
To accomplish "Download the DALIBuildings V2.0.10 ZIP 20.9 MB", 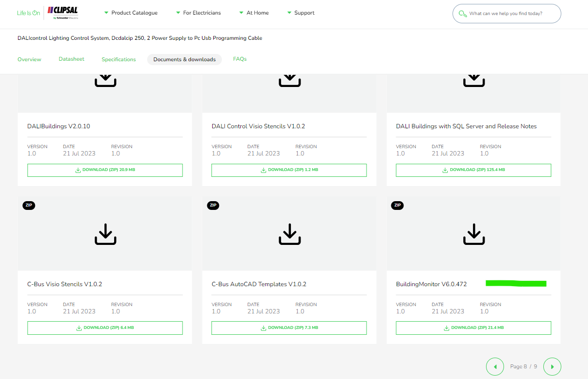I will (105, 170).
